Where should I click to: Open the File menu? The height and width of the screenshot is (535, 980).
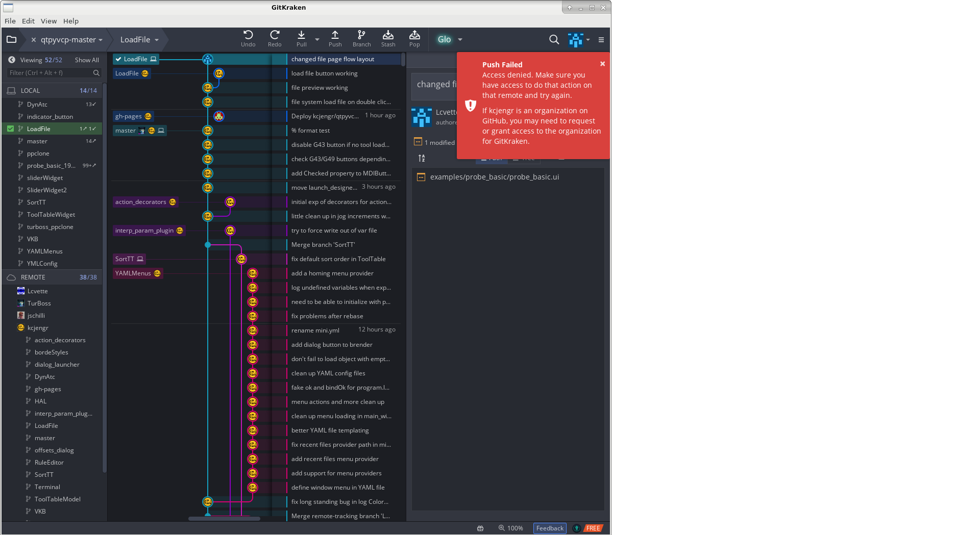pos(10,21)
